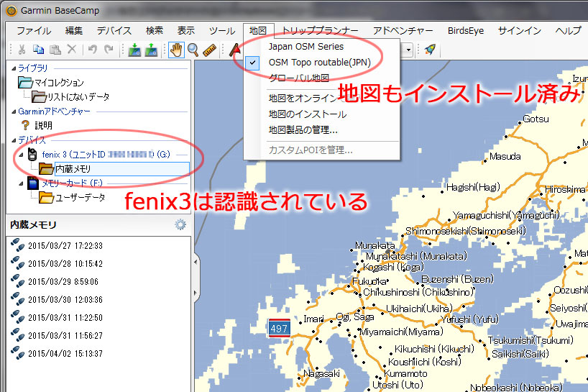Choose 地図のインストール menu entry
Image resolution: width=588 pixels, height=392 pixels.
tap(308, 114)
